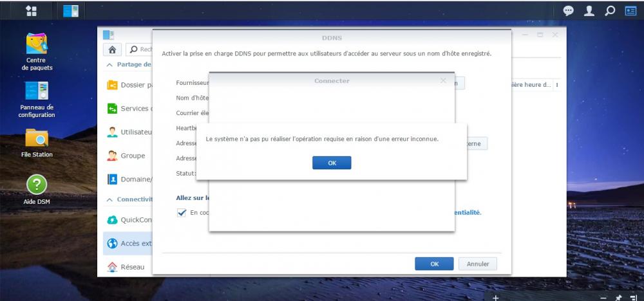
Task: Toggle the checkbox in the DDNS dialog
Action: pyautogui.click(x=182, y=213)
